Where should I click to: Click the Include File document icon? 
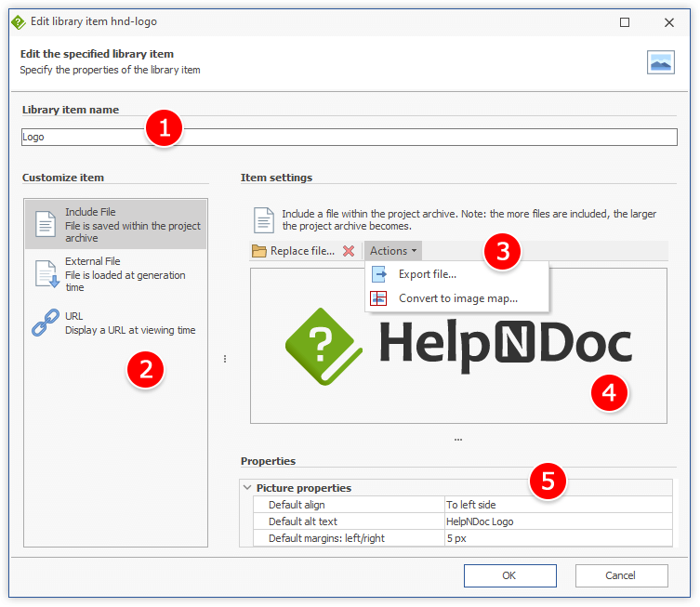[x=46, y=224]
